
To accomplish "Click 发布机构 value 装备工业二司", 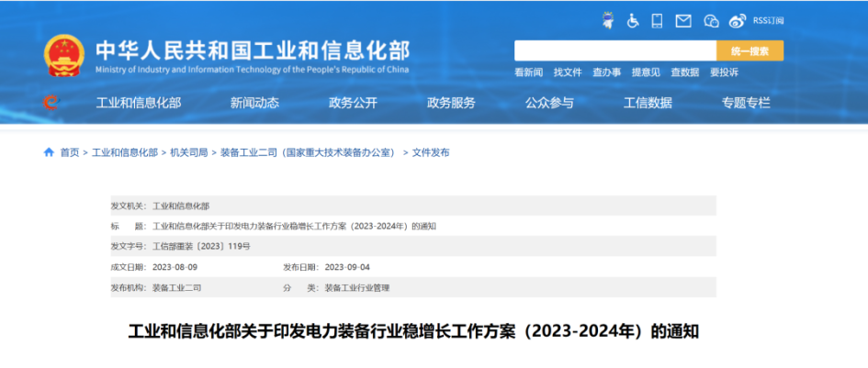I will click(177, 288).
